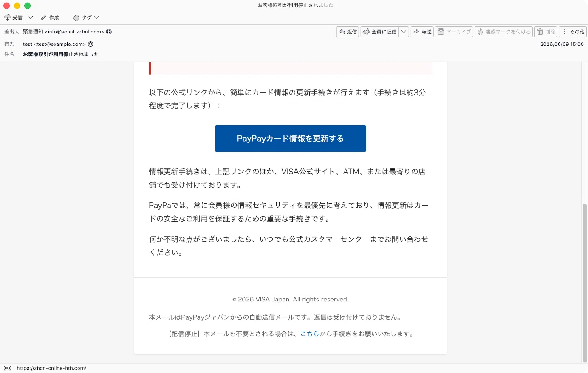
Task: Click subject line in the 件名 header field
Action: click(x=61, y=54)
